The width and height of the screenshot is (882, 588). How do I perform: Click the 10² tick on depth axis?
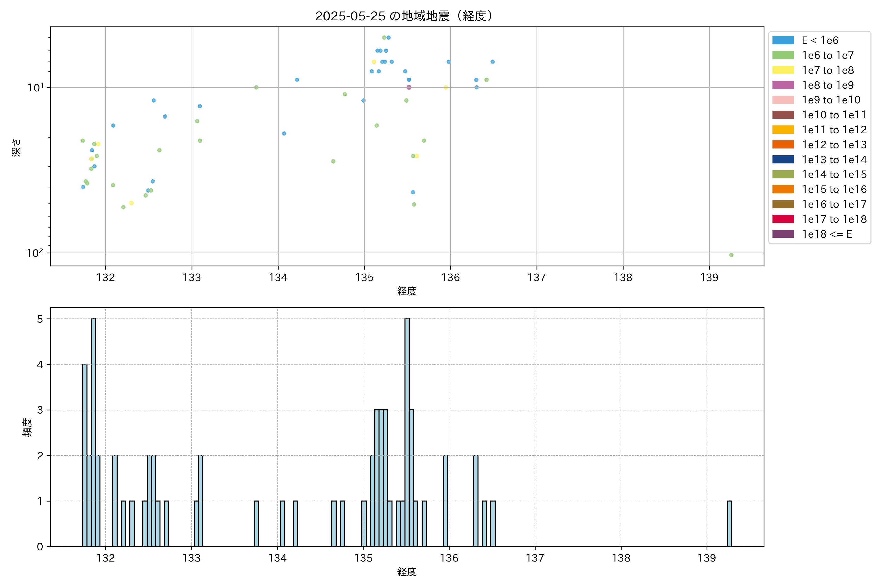pyautogui.click(x=35, y=253)
